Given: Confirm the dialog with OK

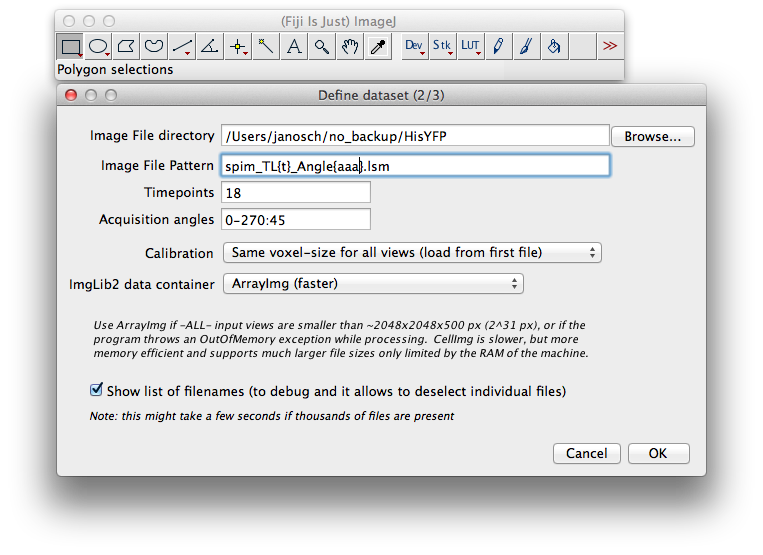Looking at the screenshot, I should pos(658,453).
